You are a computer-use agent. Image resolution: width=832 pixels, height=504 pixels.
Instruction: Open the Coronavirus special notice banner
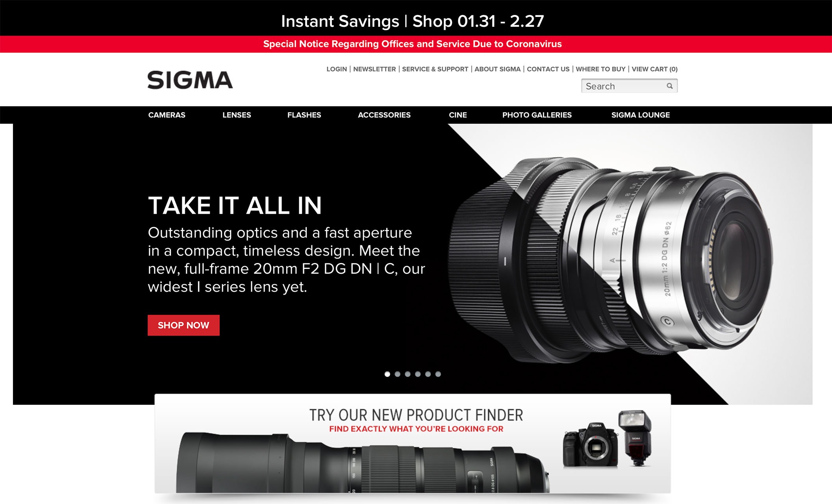(412, 44)
